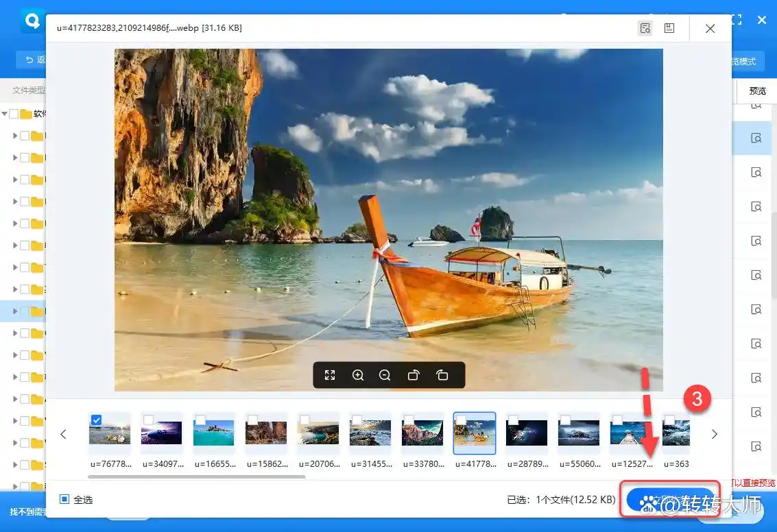Click the blue recover button in red box

[x=669, y=498]
